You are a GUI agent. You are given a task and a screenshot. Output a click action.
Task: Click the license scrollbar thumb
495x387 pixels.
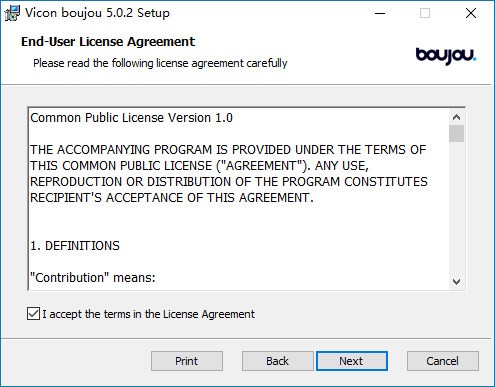[x=456, y=133]
